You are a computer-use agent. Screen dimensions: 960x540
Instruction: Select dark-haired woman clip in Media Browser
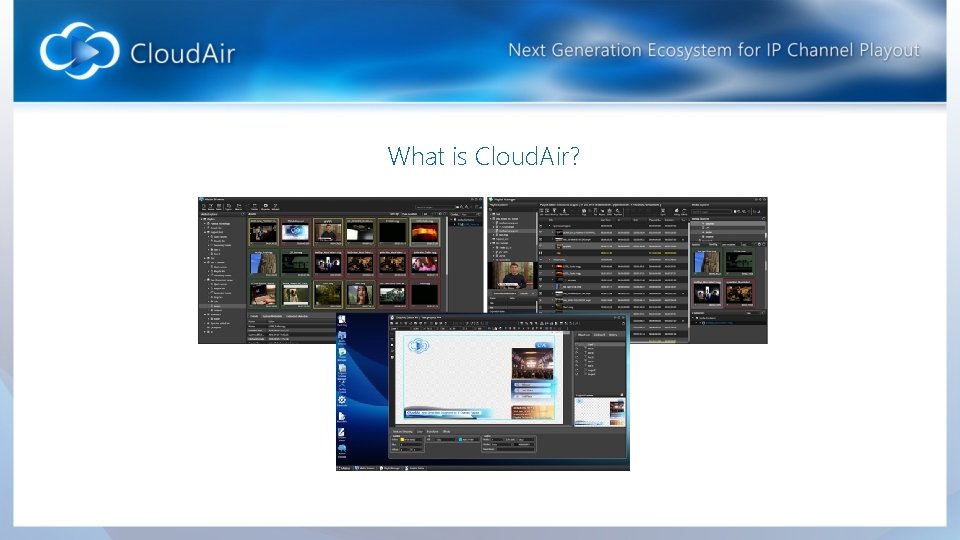pos(360,295)
